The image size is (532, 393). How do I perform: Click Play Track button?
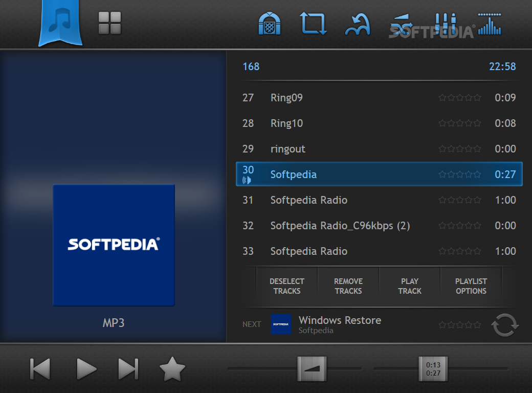click(410, 286)
